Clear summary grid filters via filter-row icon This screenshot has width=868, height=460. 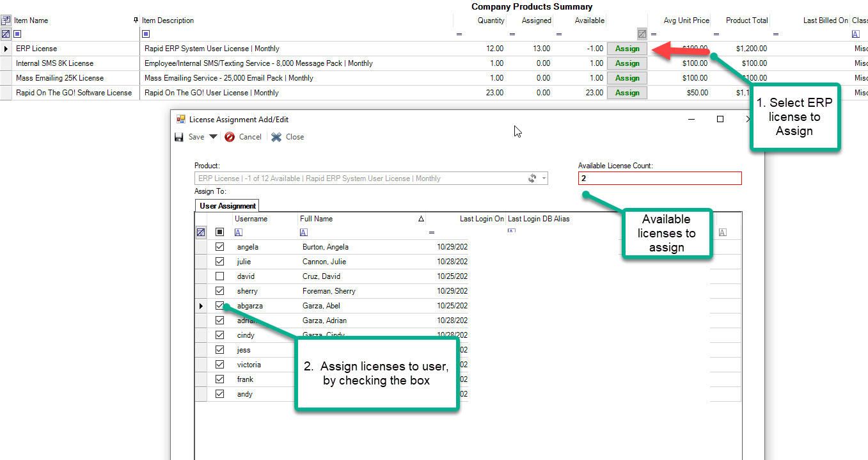coord(6,34)
